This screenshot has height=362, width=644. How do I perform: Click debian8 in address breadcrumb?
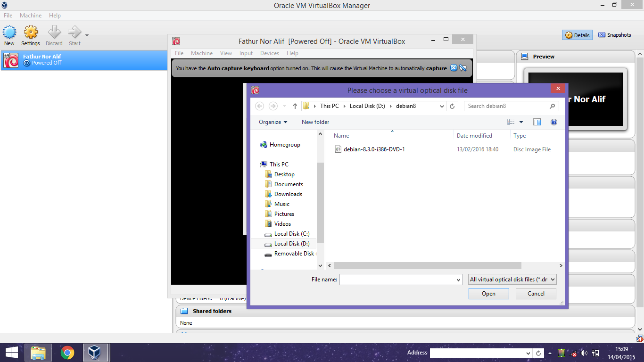(x=405, y=106)
